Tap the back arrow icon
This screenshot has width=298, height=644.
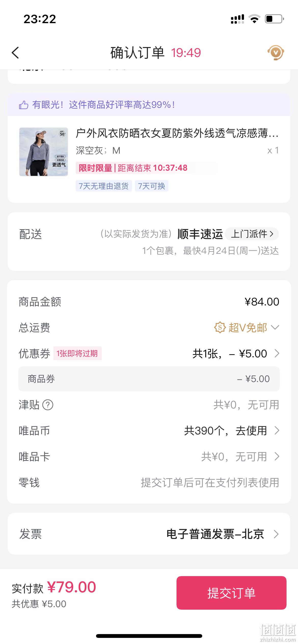tap(15, 53)
